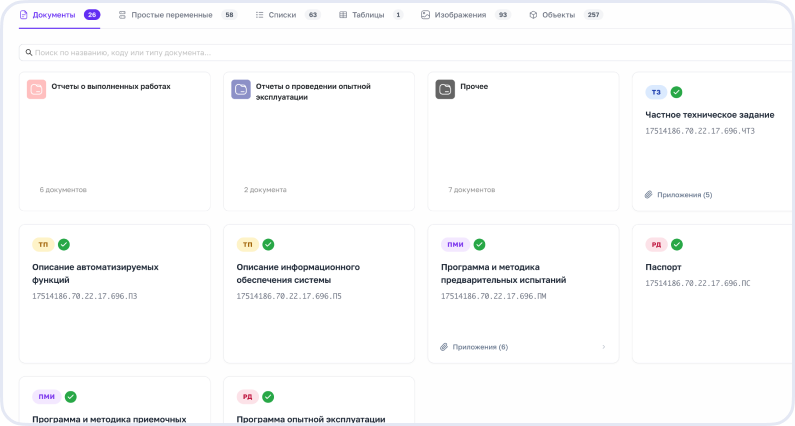Open Приложения (5) attachments
Image resolution: width=795 pixels, height=426 pixels.
tap(684, 195)
